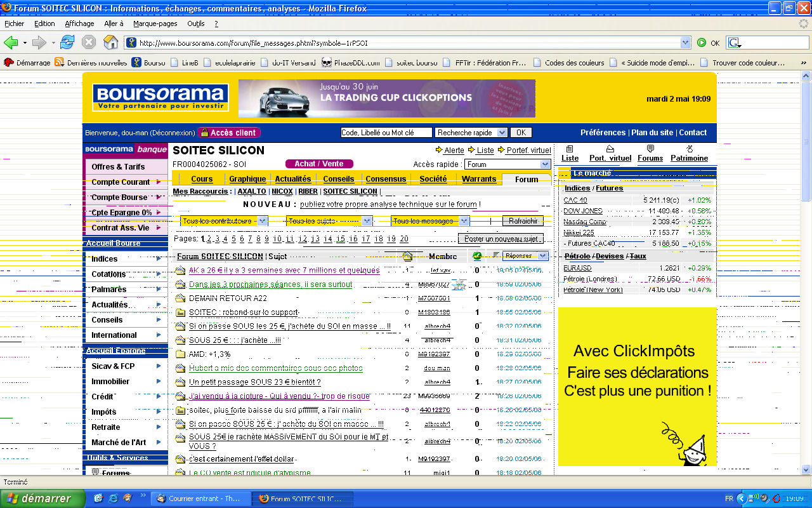Image resolution: width=812 pixels, height=508 pixels.
Task: Switch to the Graphique tab
Action: pyautogui.click(x=247, y=179)
